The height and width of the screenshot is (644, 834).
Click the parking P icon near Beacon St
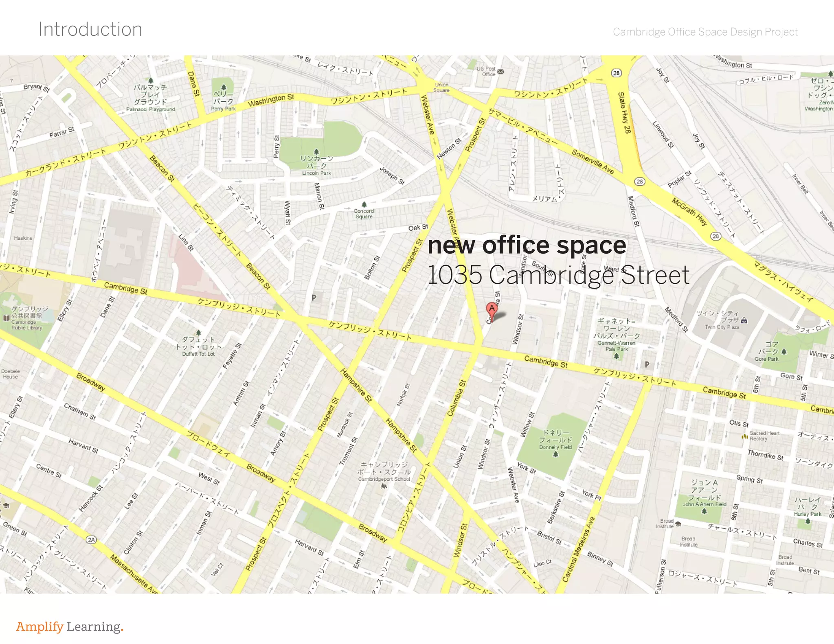point(314,298)
